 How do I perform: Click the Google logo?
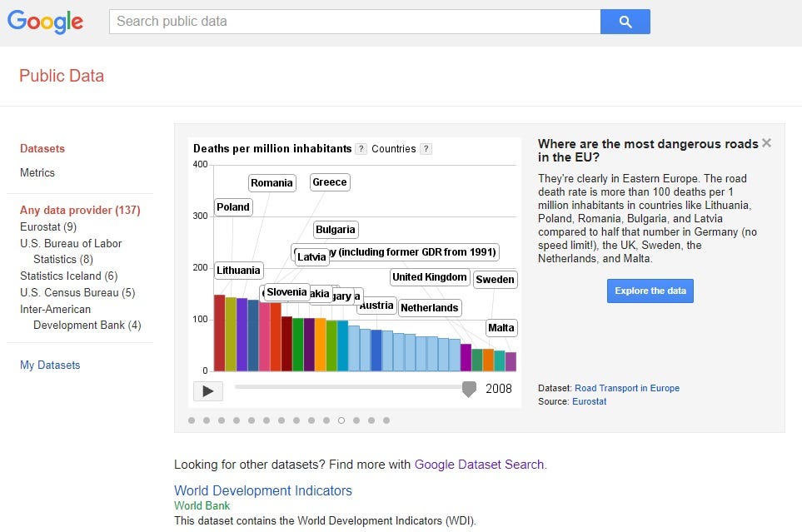coord(46,22)
